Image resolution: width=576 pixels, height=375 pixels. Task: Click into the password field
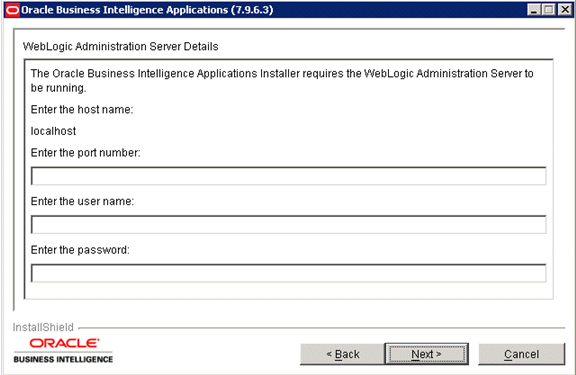(288, 273)
